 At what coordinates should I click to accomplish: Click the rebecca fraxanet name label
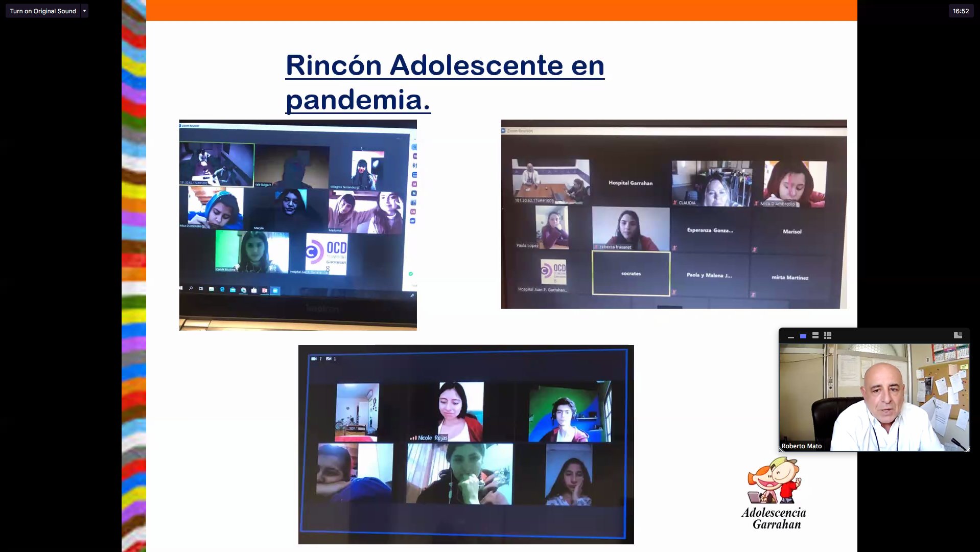[x=615, y=247]
